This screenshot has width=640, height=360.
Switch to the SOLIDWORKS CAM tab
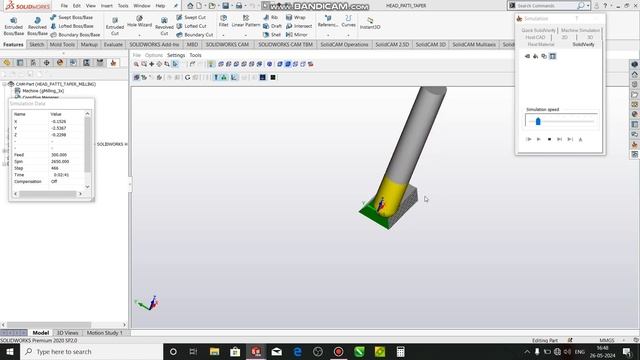pos(227,44)
